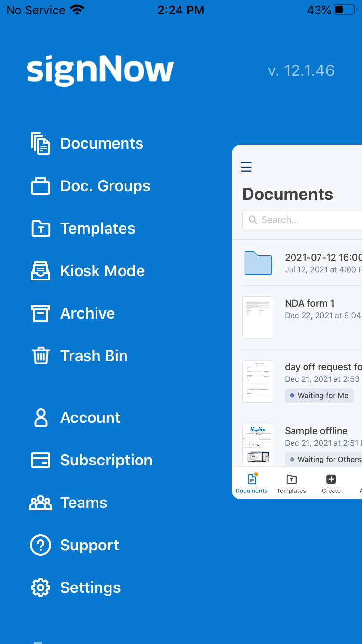Select the Create tab in the bottom bar
This screenshot has height=644, width=362.
[x=331, y=483]
